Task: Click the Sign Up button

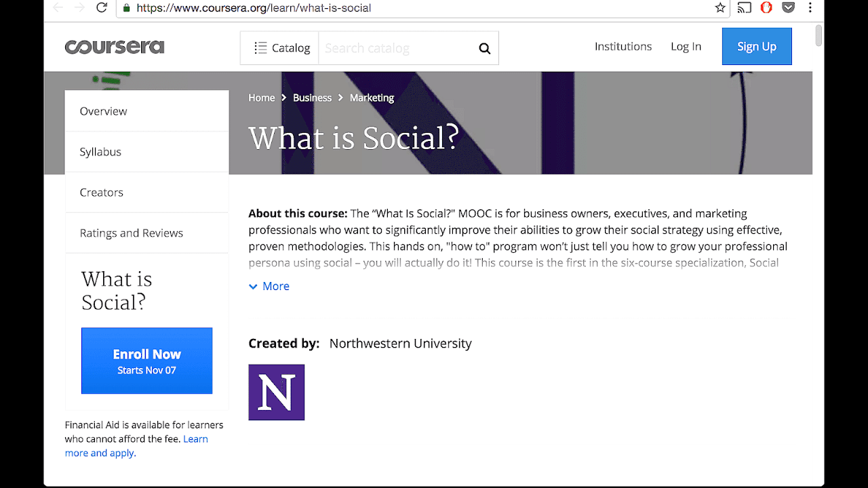Action: 757,46
